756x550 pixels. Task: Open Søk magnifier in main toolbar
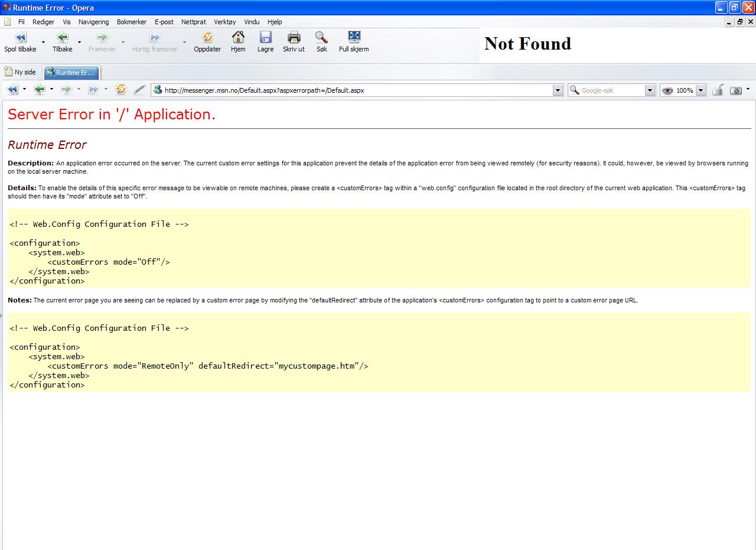tap(321, 38)
